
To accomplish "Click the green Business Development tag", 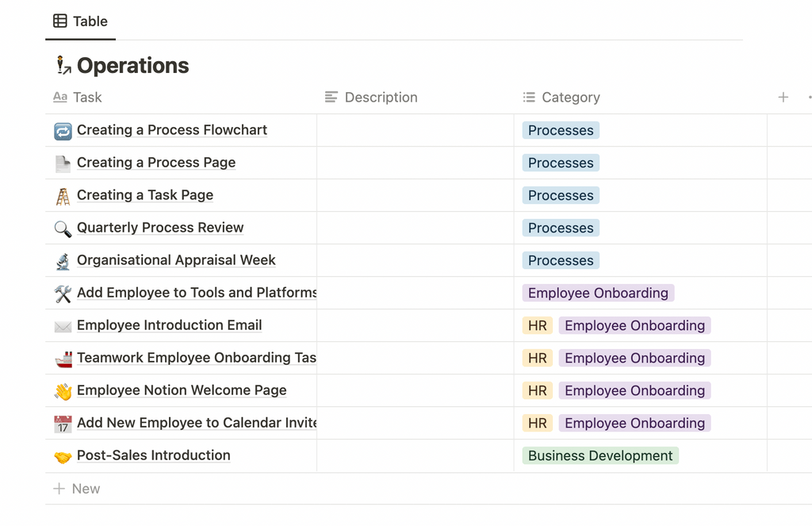I will 600,456.
